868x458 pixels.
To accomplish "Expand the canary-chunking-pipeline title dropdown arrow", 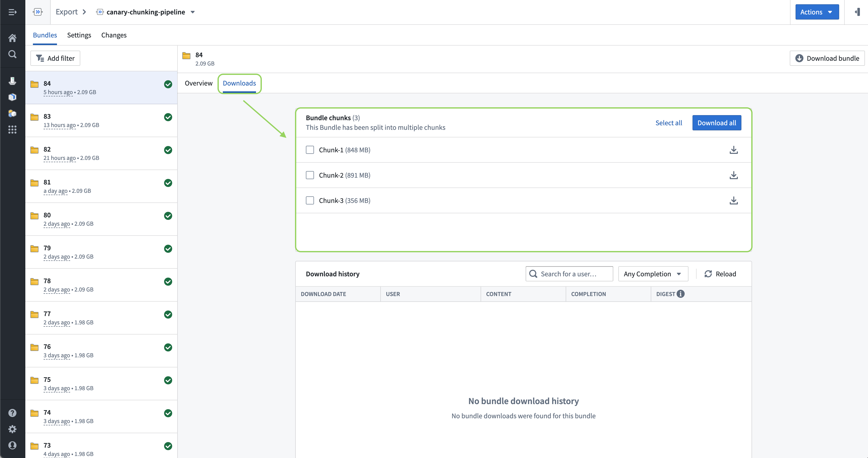I will [193, 12].
